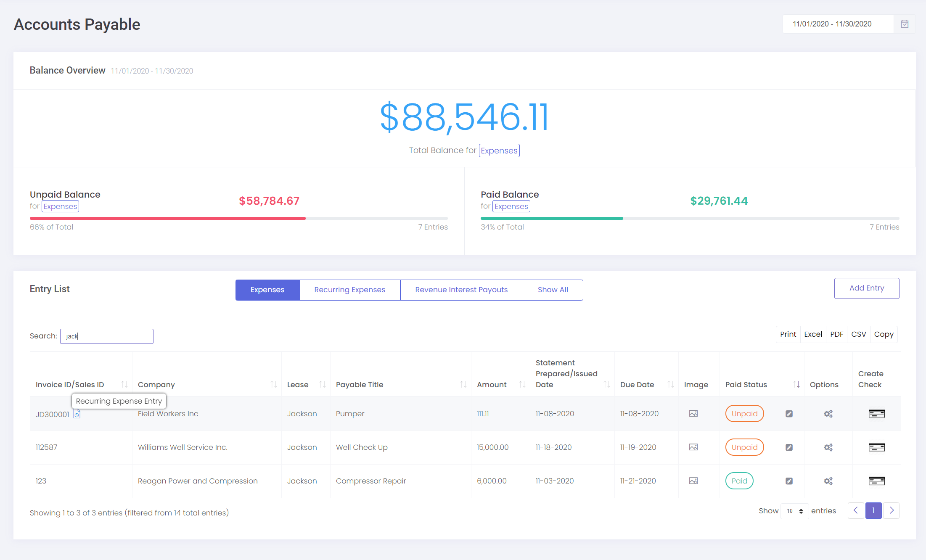Image resolution: width=926 pixels, height=560 pixels.
Task: Click into the Search input field
Action: pos(107,336)
